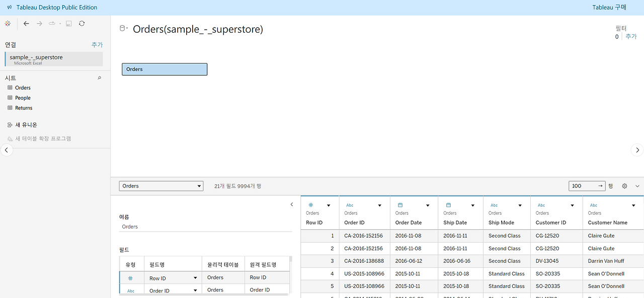
Task: Click the new union icon
Action: point(10,125)
